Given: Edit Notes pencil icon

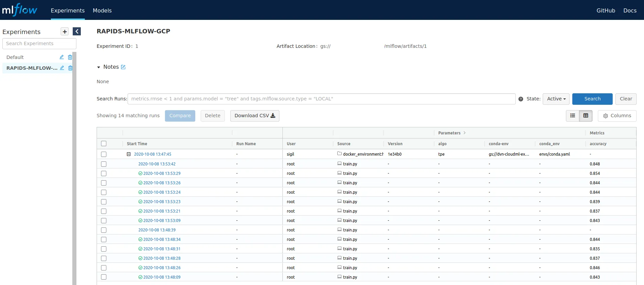Looking at the screenshot, I should pos(123,67).
